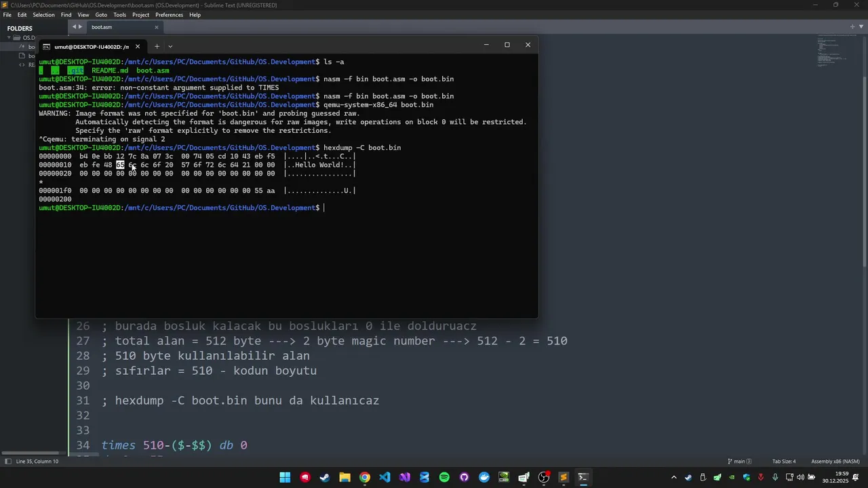This screenshot has width=868, height=488.
Task: Open terminal profile dropdown chevron
Action: click(170, 47)
